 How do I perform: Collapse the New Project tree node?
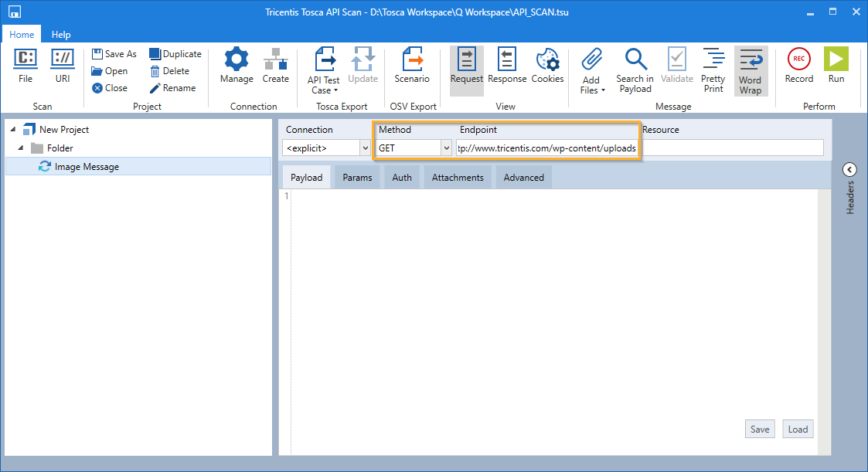tap(13, 130)
